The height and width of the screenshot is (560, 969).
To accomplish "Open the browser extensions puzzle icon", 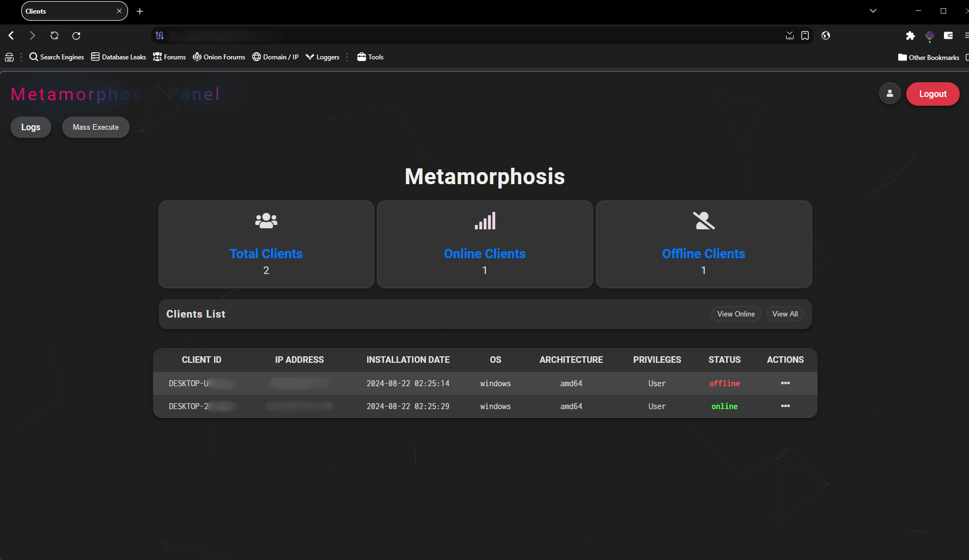I will (910, 35).
